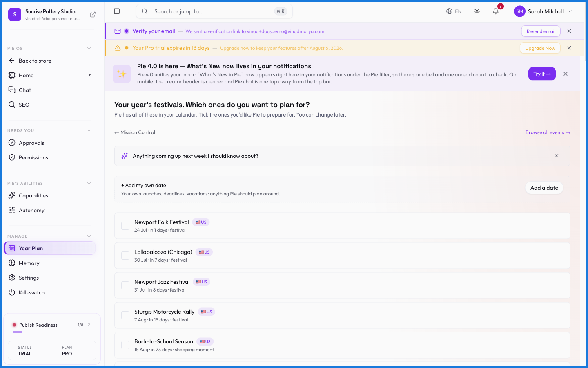Open Autonomy settings in sidebar

click(x=50, y=210)
